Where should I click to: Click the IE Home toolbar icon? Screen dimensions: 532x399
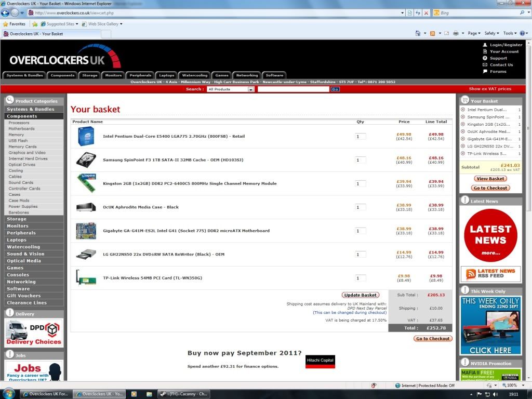pos(418,33)
